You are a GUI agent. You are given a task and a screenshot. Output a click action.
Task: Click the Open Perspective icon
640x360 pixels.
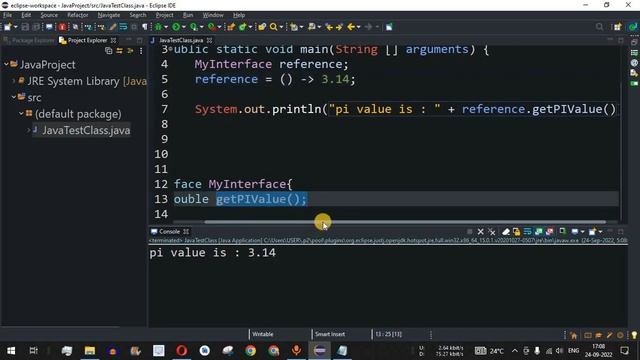pos(617,27)
